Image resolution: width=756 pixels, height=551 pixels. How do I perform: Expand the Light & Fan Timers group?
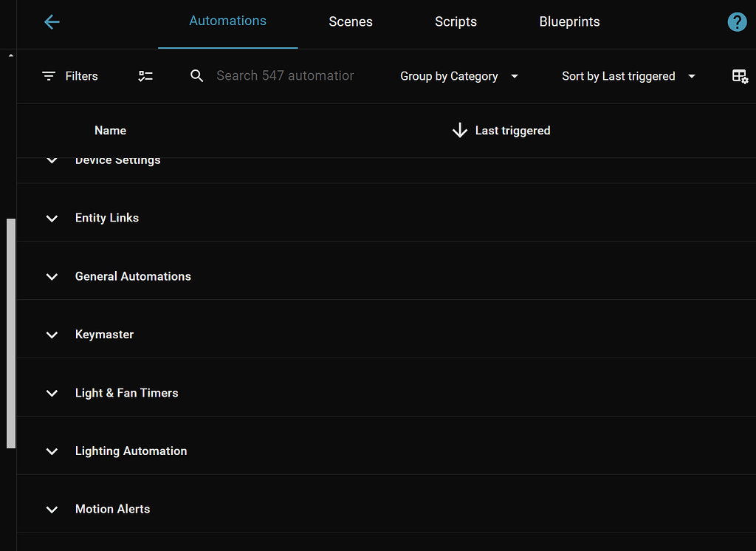point(52,393)
